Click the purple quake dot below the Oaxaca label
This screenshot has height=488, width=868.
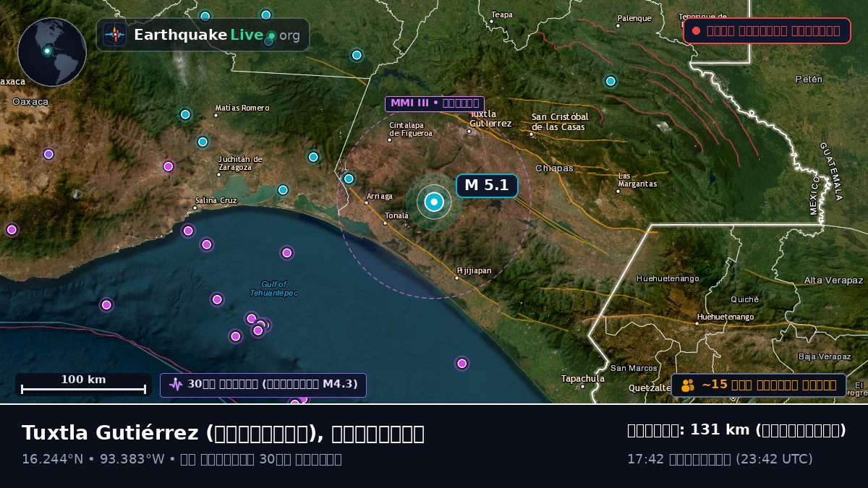pyautogui.click(x=48, y=154)
